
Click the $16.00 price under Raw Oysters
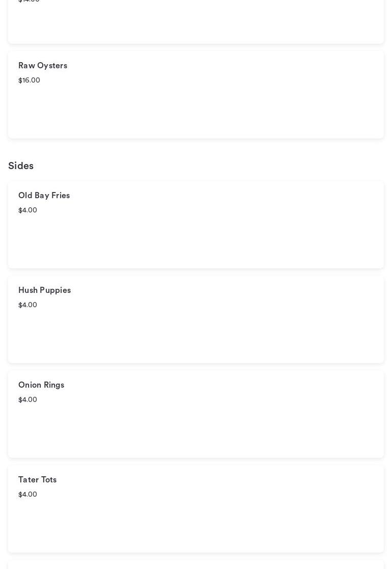29,80
